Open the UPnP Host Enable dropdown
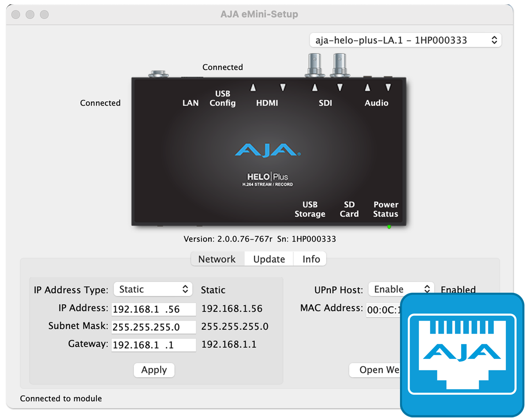Viewport: 527px width, 420px height. coord(401,289)
